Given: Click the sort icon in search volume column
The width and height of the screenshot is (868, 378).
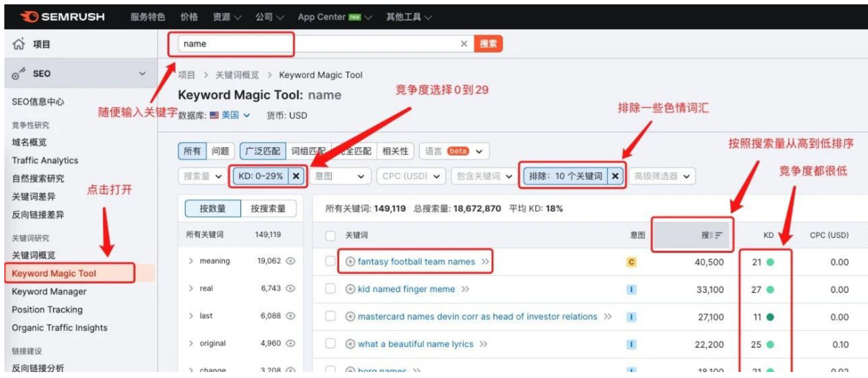Looking at the screenshot, I should (719, 235).
